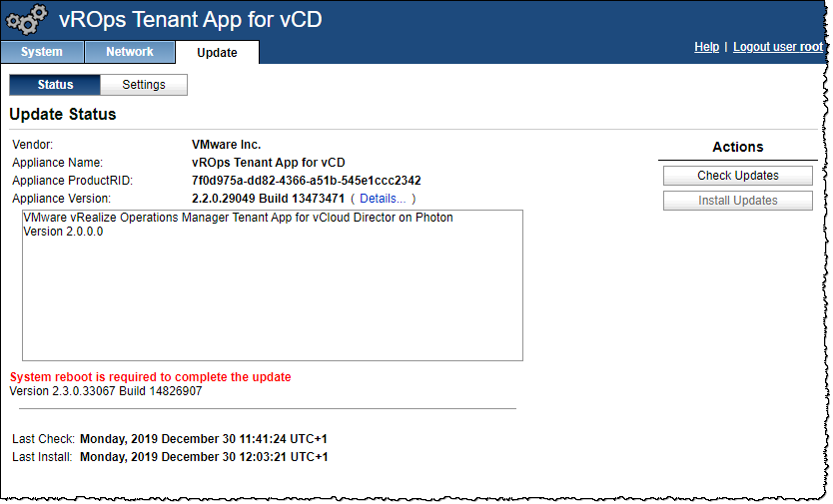
Task: Open the Help link
Action: tap(706, 47)
